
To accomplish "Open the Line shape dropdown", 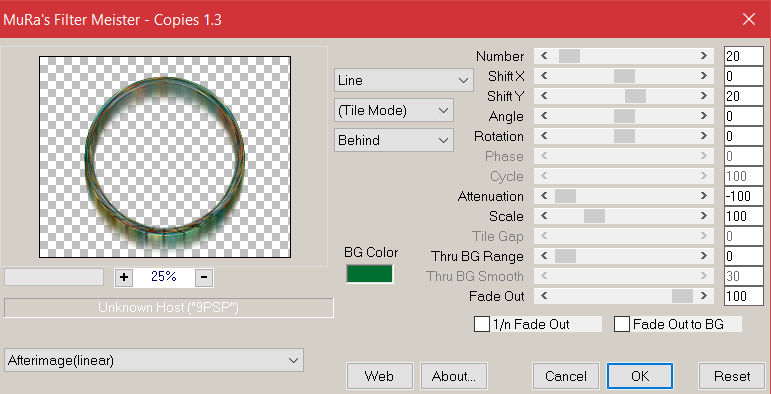I will [x=403, y=80].
